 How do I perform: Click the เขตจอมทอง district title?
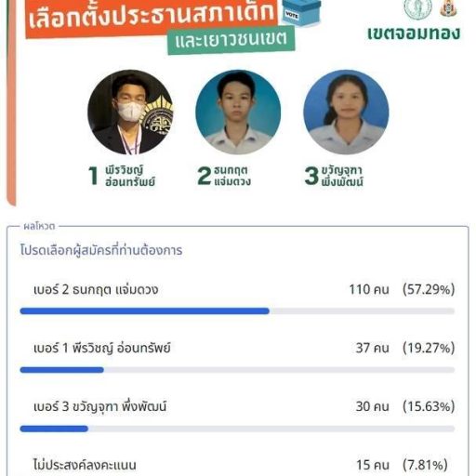[414, 33]
